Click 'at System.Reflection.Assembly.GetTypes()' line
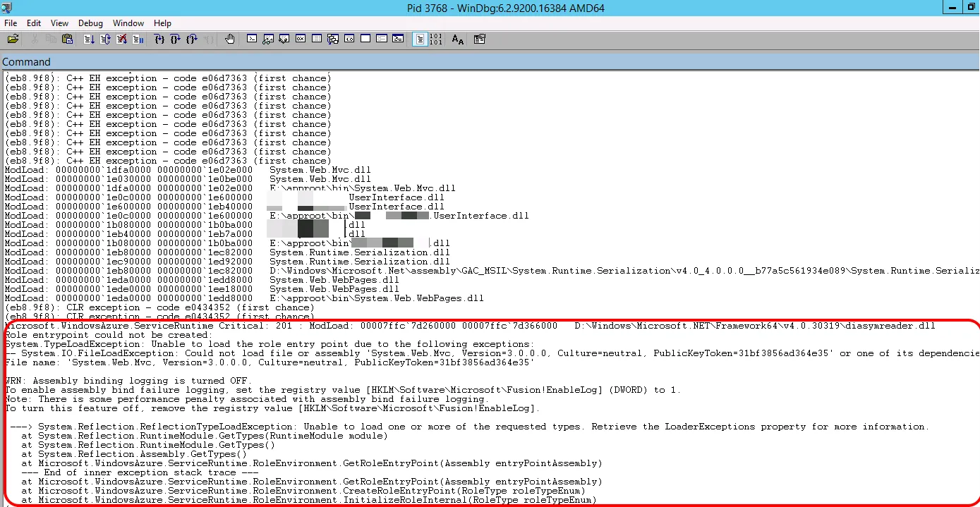 (x=134, y=454)
